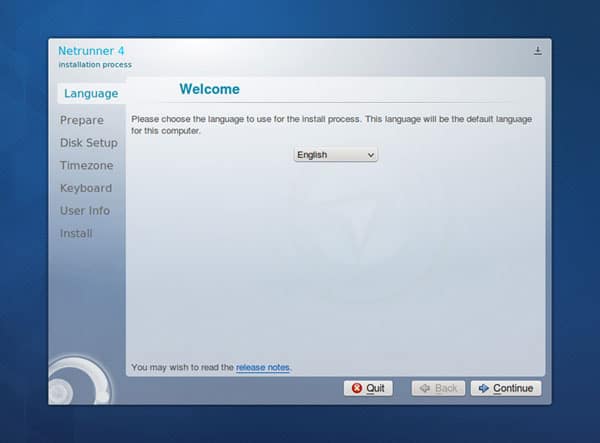Jump to the Keyboard step
Image resolution: width=600 pixels, height=443 pixels.
click(86, 188)
